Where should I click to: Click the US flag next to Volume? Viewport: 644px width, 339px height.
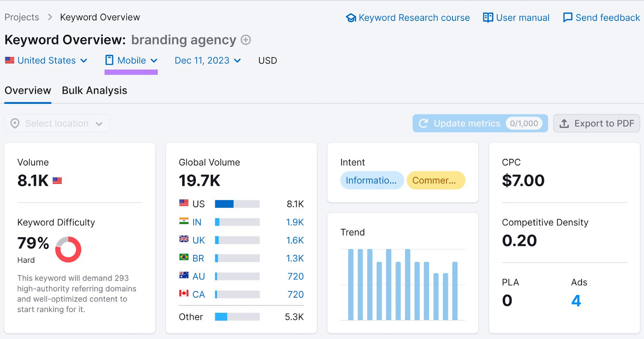(57, 181)
